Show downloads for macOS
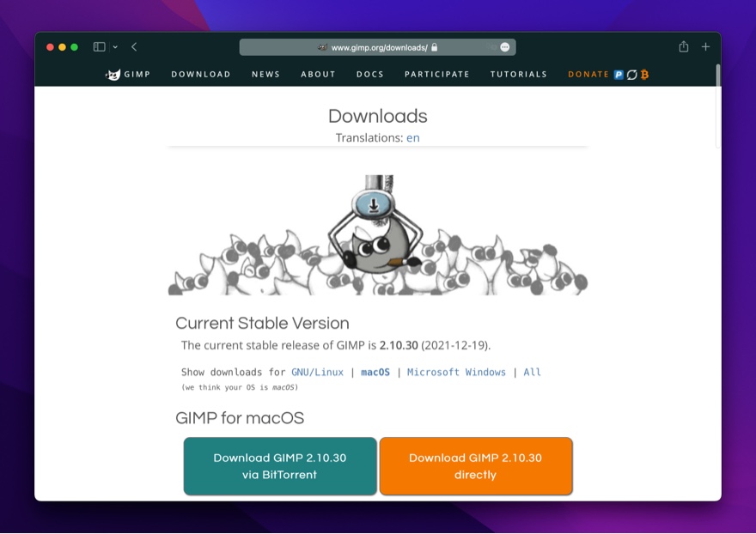Image resolution: width=756 pixels, height=534 pixels. (x=375, y=372)
